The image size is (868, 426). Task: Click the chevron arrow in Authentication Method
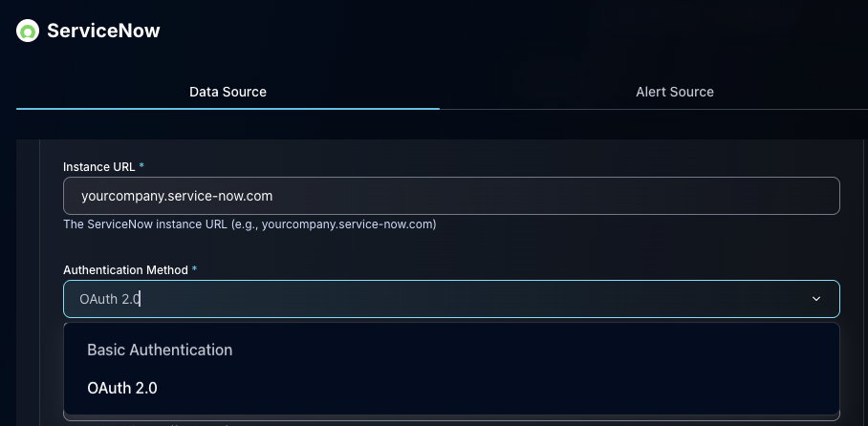point(816,299)
